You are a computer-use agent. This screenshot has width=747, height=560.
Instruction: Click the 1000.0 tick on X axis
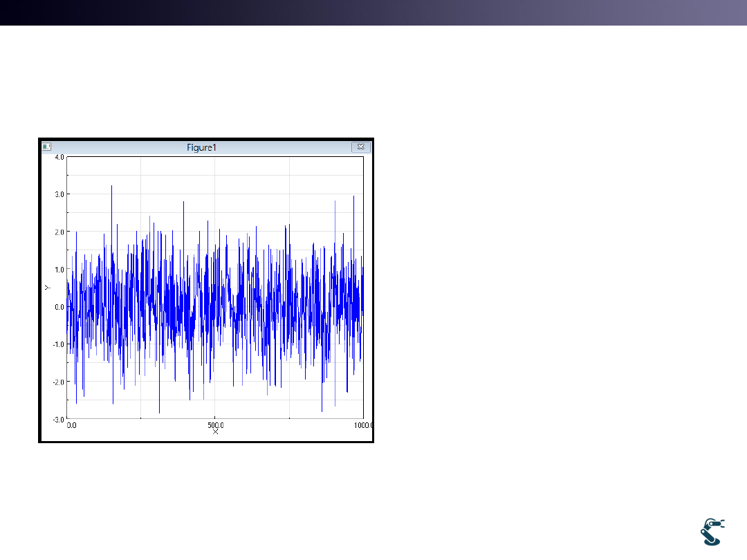(x=362, y=425)
